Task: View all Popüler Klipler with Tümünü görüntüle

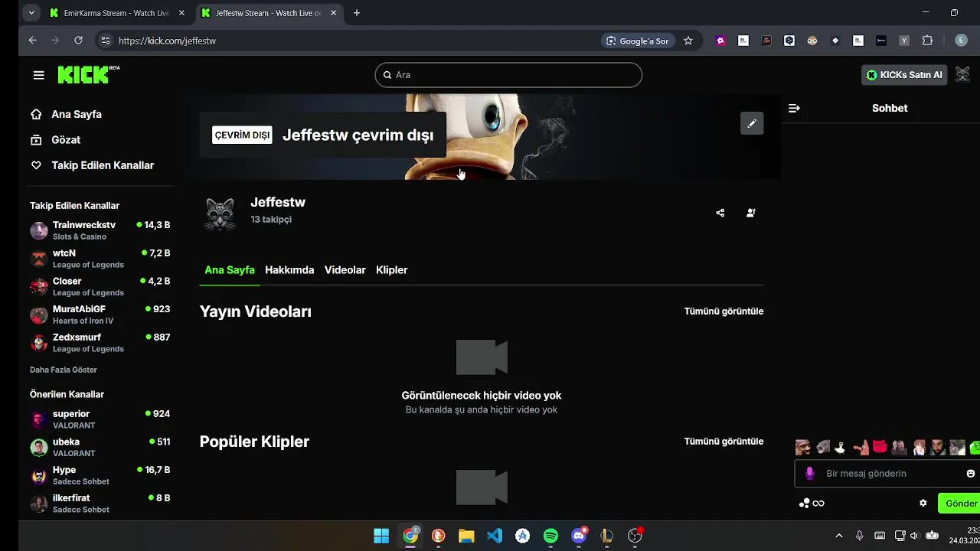Action: [x=724, y=442]
